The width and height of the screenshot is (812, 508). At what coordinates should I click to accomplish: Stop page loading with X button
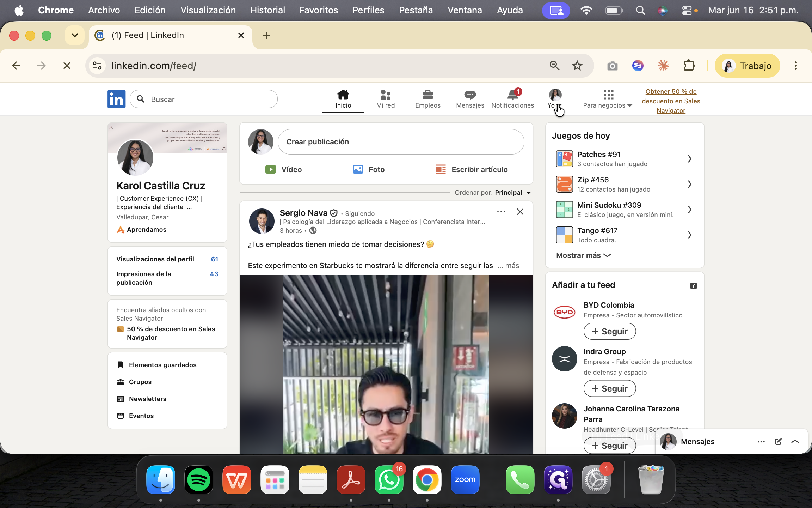(x=67, y=66)
